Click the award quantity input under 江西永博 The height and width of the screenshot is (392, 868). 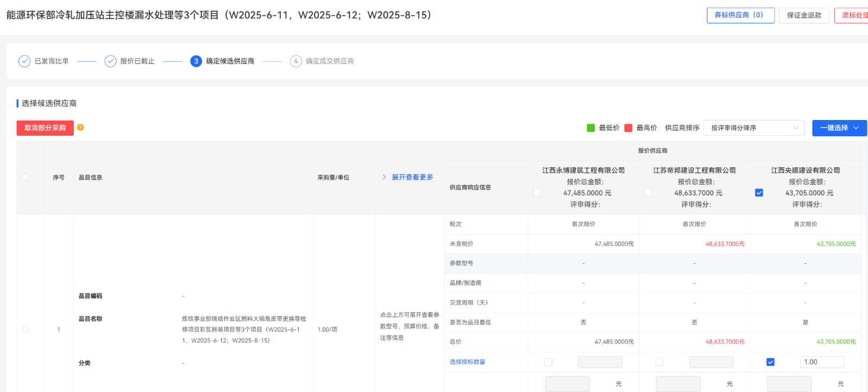600,362
